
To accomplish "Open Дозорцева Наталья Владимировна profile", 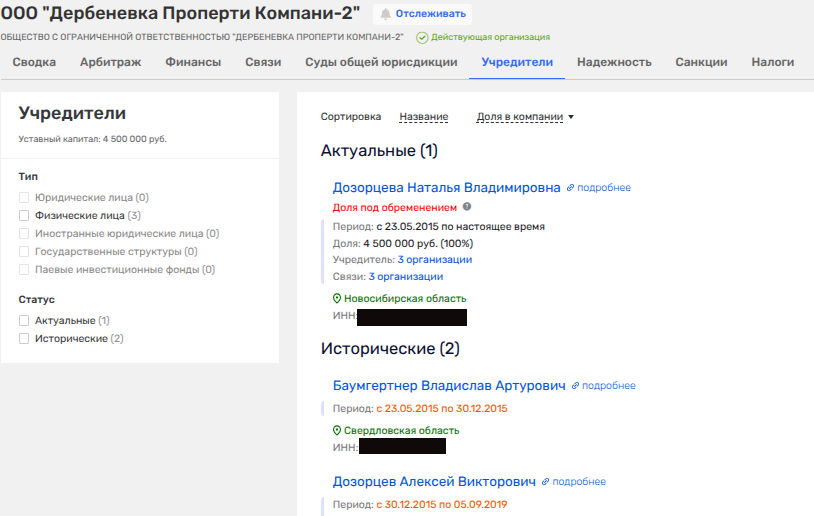I will click(446, 187).
